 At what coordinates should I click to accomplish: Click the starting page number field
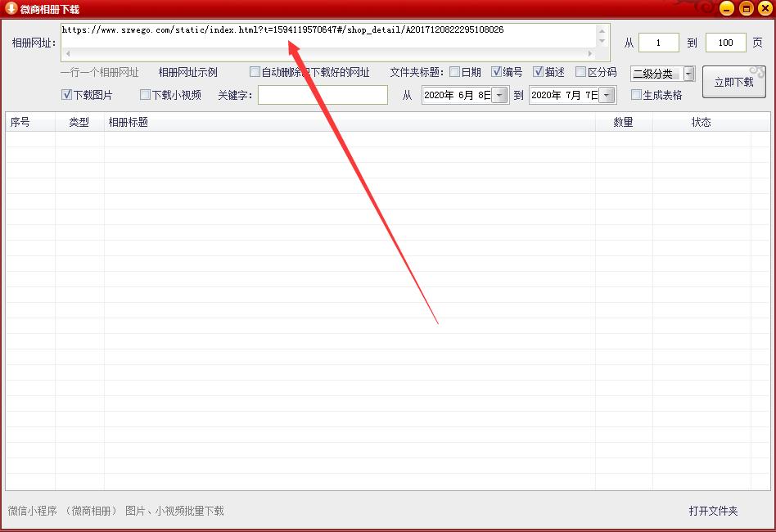click(659, 43)
